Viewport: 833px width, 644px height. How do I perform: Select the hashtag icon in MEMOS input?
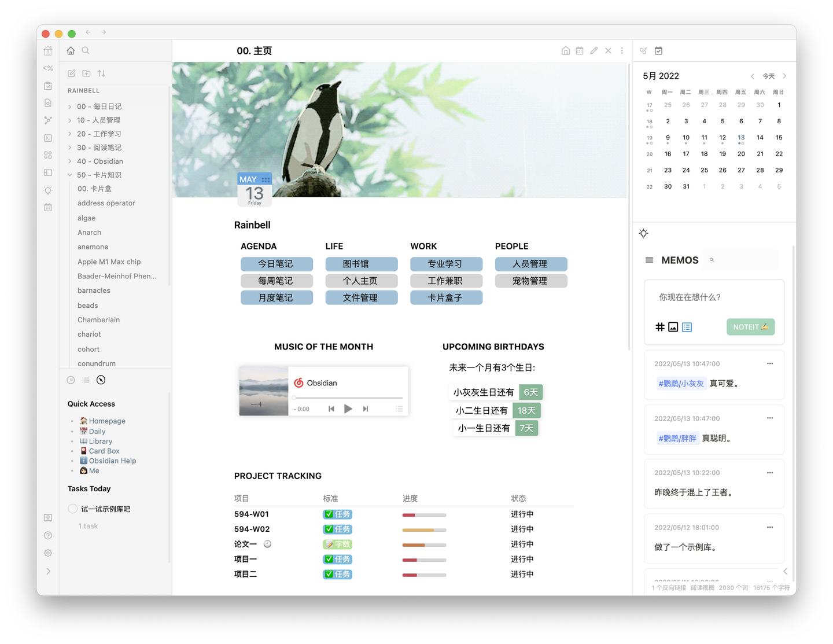pyautogui.click(x=660, y=327)
